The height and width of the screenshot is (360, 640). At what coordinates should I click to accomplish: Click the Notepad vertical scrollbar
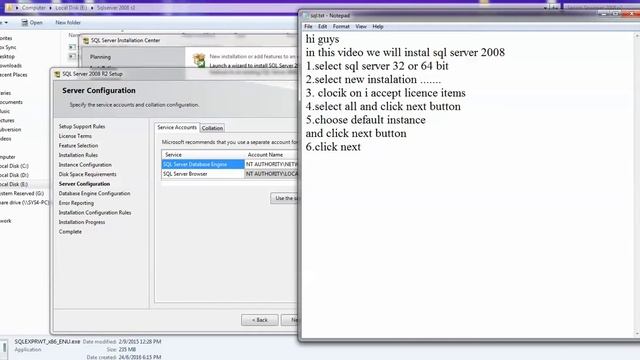[637, 184]
